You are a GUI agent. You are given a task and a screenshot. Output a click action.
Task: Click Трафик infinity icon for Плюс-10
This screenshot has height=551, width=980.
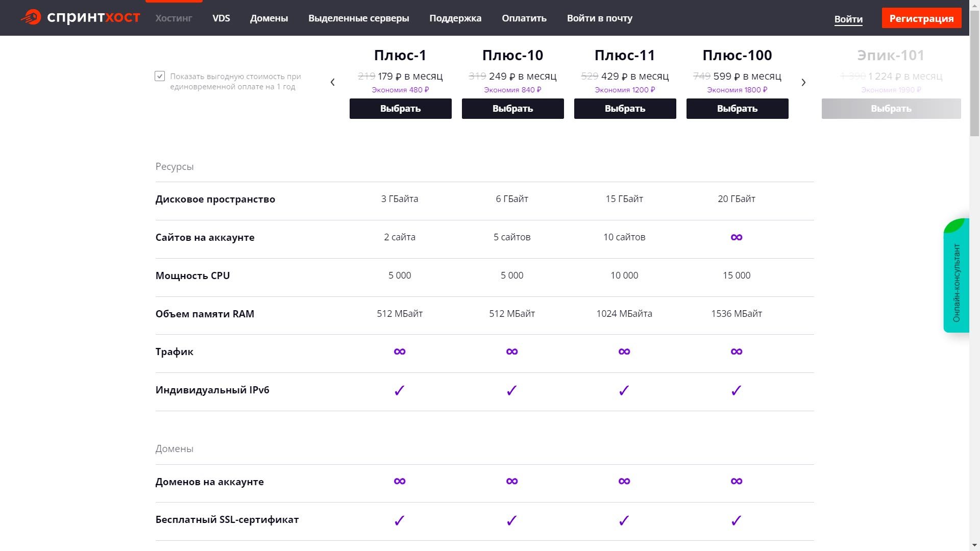(512, 352)
